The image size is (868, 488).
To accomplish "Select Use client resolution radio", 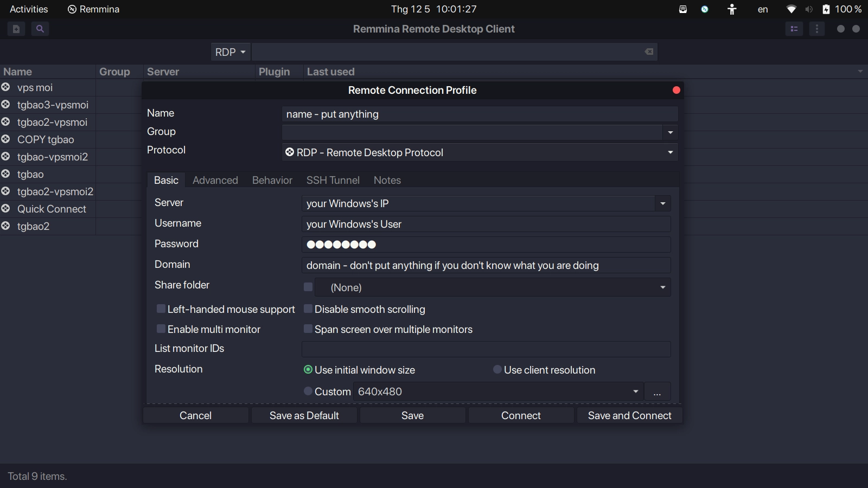I will pyautogui.click(x=497, y=369).
